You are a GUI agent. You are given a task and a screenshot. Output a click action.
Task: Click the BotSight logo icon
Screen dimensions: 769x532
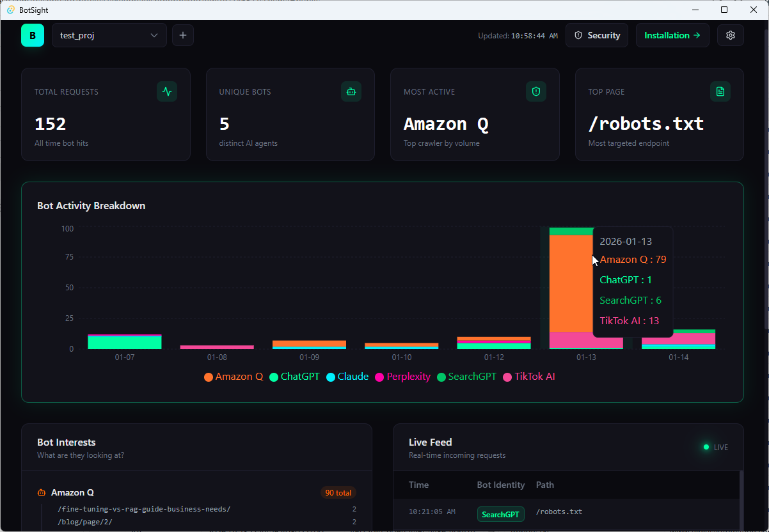point(33,35)
